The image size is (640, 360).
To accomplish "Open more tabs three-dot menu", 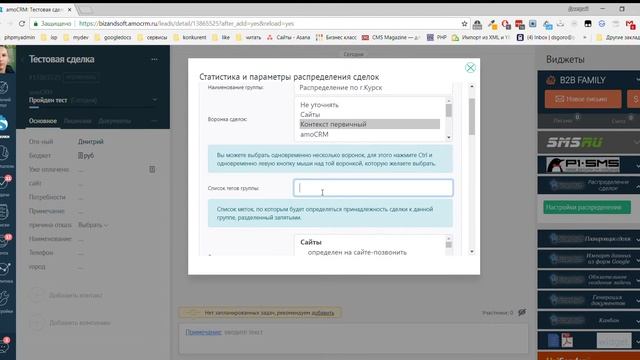I will 154,121.
